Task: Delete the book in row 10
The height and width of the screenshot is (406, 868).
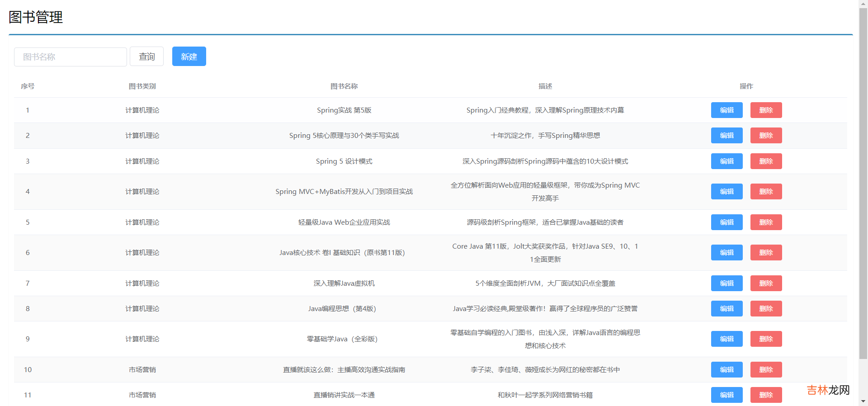Action: 766,370
